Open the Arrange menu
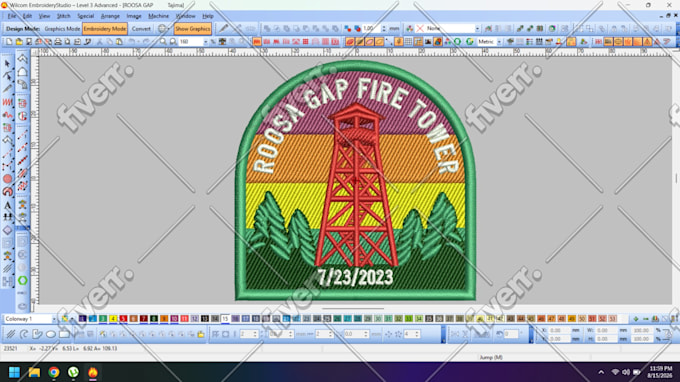Screen dimensions: 680x382 [110, 16]
